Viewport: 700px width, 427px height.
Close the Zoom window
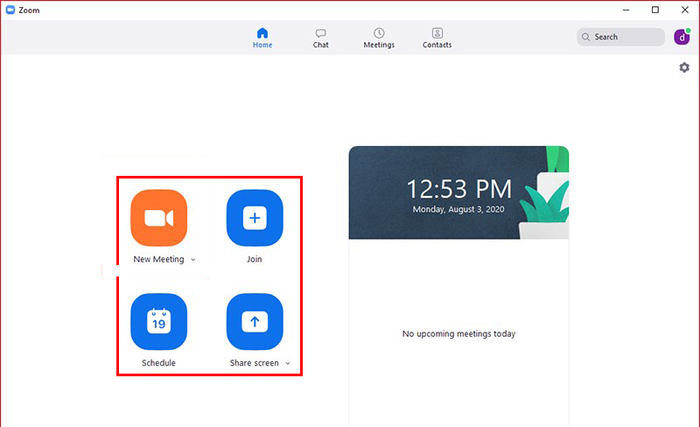point(685,10)
